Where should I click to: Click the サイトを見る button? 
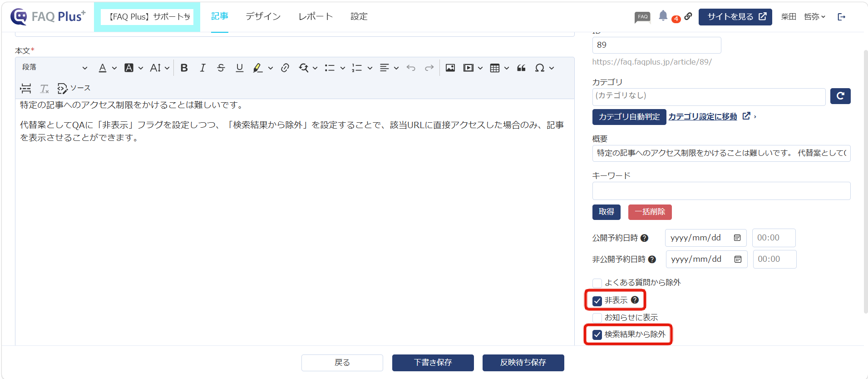point(735,17)
